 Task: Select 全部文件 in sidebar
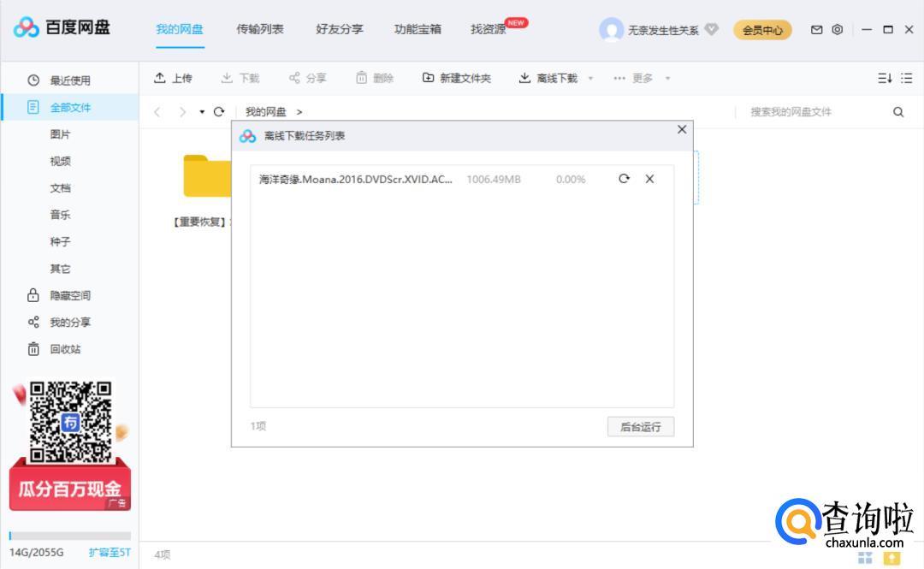click(69, 107)
